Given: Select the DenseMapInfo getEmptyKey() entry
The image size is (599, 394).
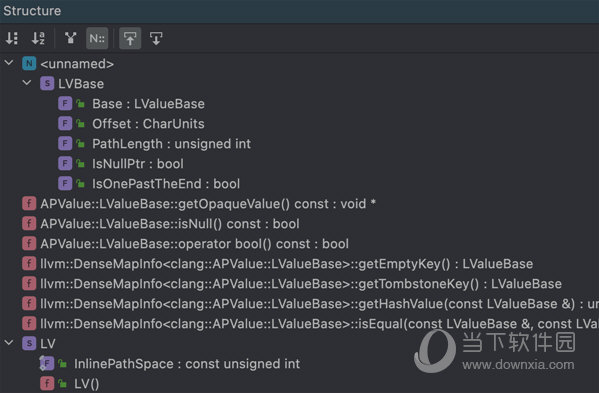Looking at the screenshot, I should pyautogui.click(x=287, y=264).
